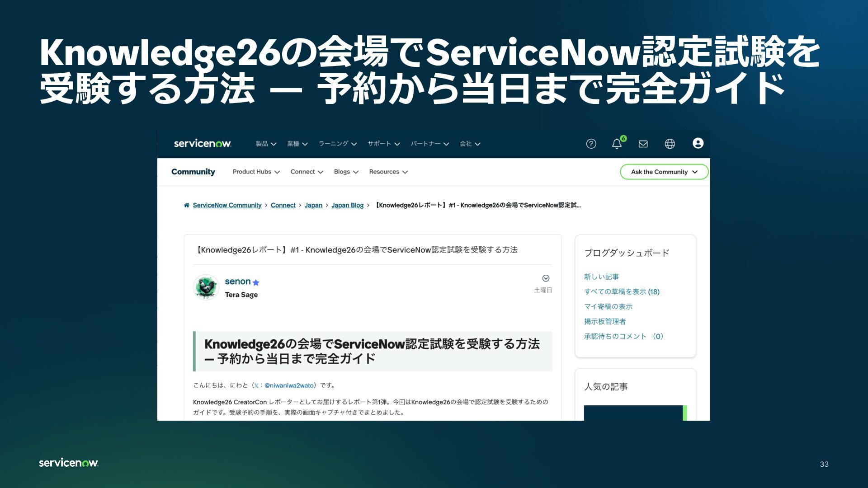The height and width of the screenshot is (488, 868).
Task: Click the home icon in breadcrumb
Action: pyautogui.click(x=186, y=205)
